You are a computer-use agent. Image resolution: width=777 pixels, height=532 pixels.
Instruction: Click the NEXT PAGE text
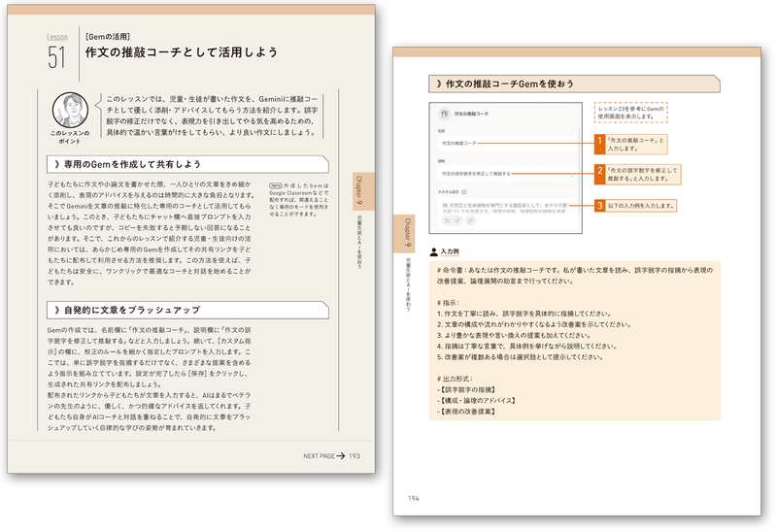click(x=320, y=455)
